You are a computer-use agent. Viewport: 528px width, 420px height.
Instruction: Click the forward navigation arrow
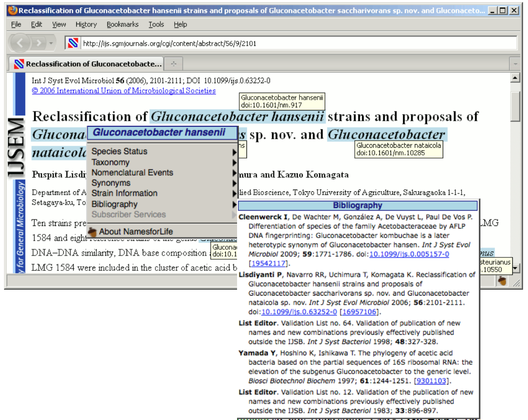click(40, 43)
